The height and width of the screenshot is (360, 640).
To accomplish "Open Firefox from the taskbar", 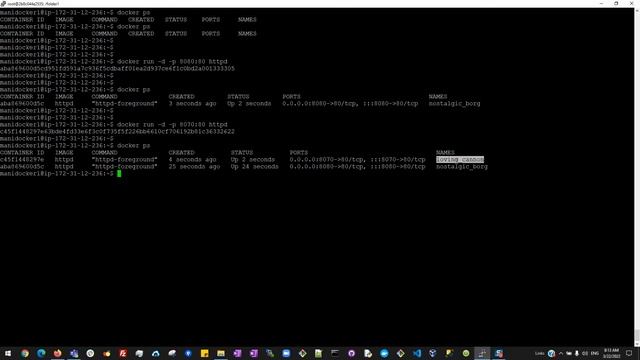I will tap(58, 353).
